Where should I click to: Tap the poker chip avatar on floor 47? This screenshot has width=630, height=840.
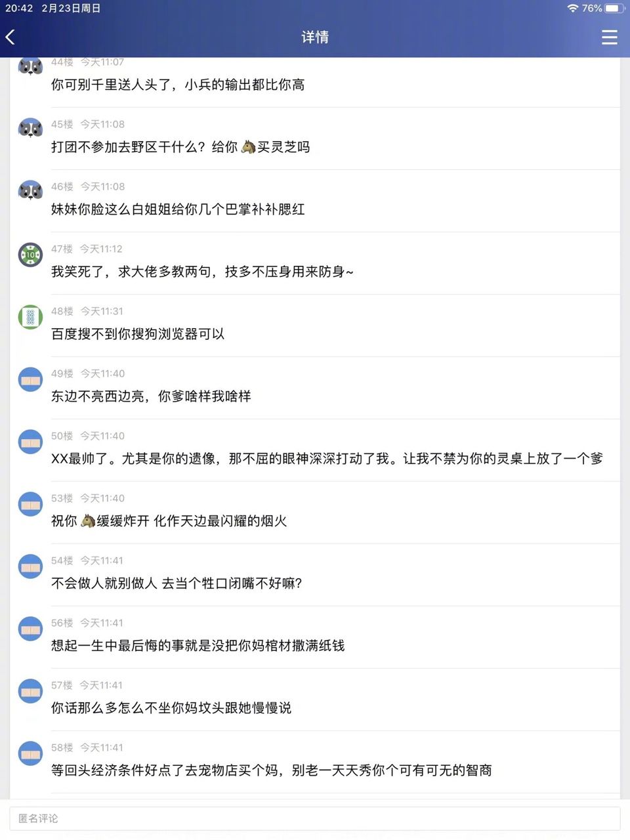(x=30, y=254)
